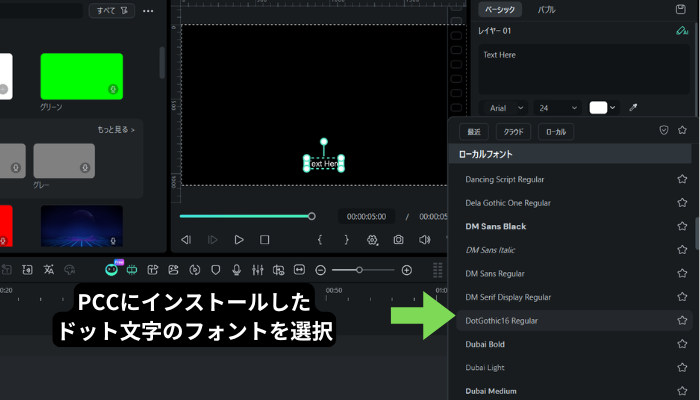This screenshot has width=700, height=400.
Task: Star the DM Sans Black font
Action: coord(682,226)
